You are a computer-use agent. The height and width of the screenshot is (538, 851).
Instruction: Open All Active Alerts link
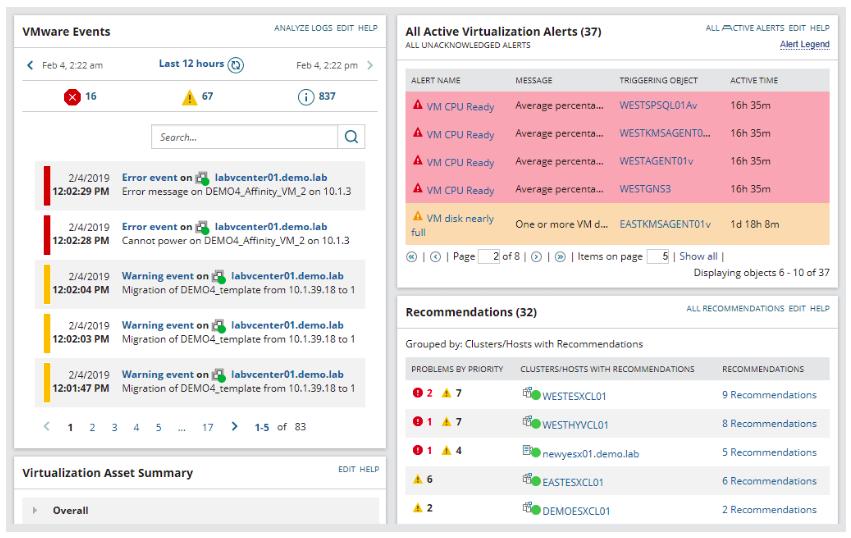coord(745,28)
